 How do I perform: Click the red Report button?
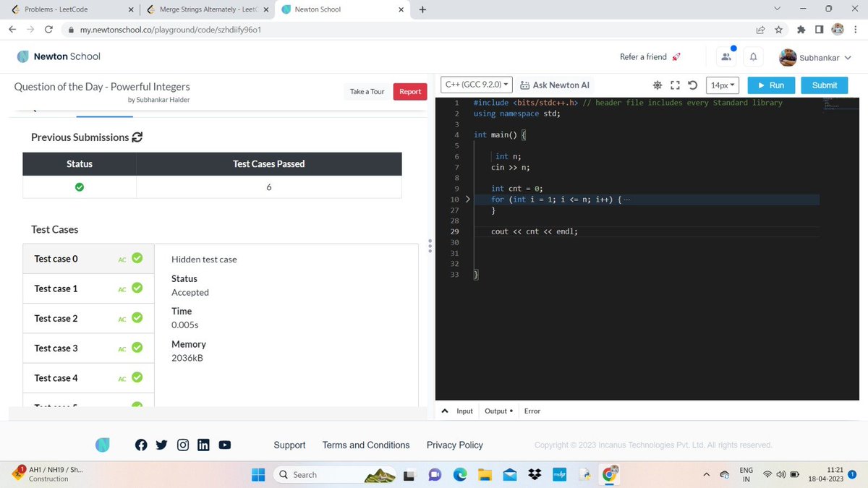pyautogui.click(x=410, y=92)
